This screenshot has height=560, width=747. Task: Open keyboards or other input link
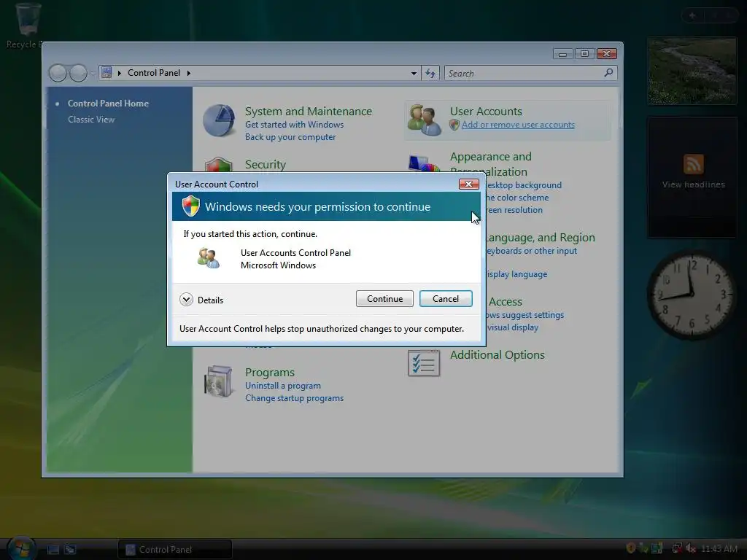tap(531, 251)
